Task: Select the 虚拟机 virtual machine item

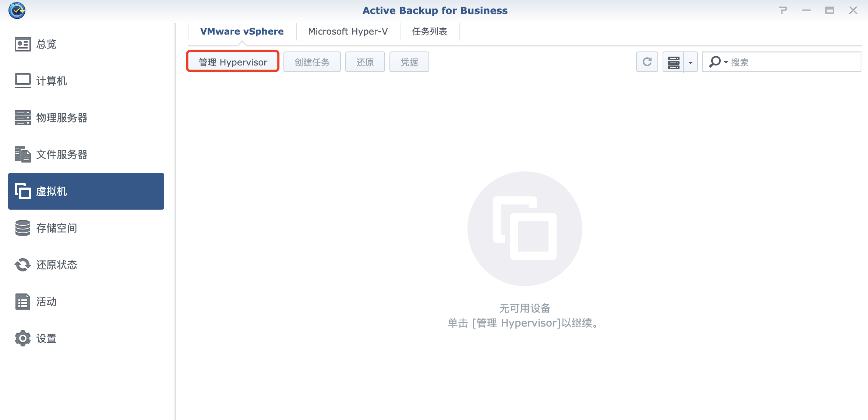Action: click(x=86, y=191)
